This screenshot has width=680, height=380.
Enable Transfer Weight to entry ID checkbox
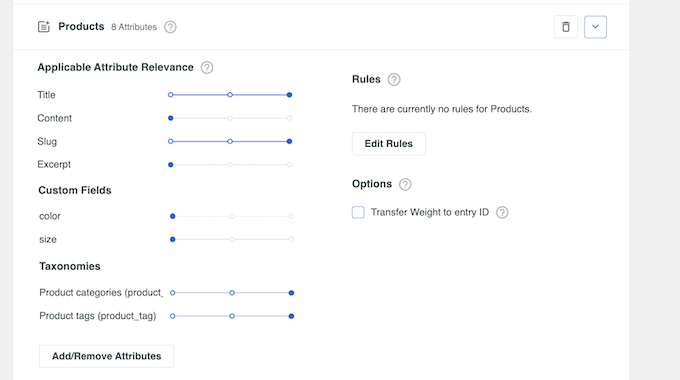coord(358,213)
